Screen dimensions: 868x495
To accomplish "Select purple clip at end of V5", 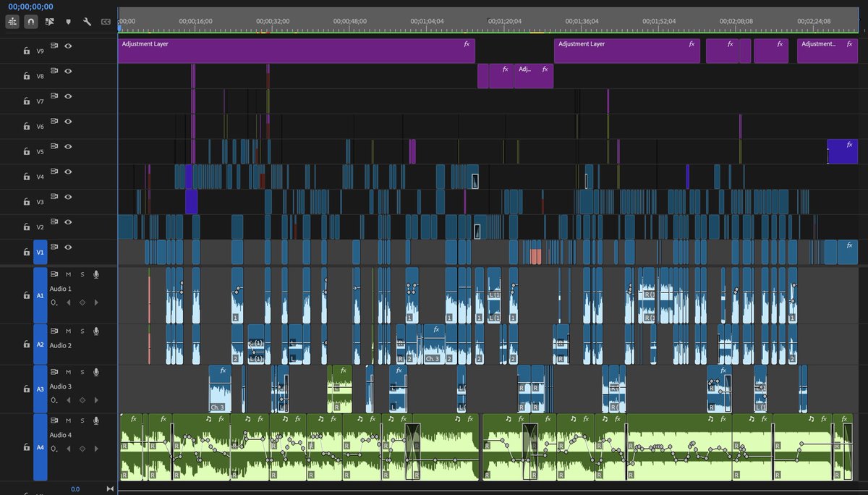I will 843,152.
